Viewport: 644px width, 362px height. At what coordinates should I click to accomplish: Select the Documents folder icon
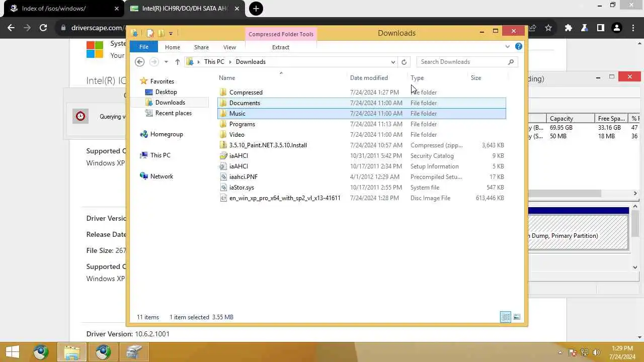(224, 103)
